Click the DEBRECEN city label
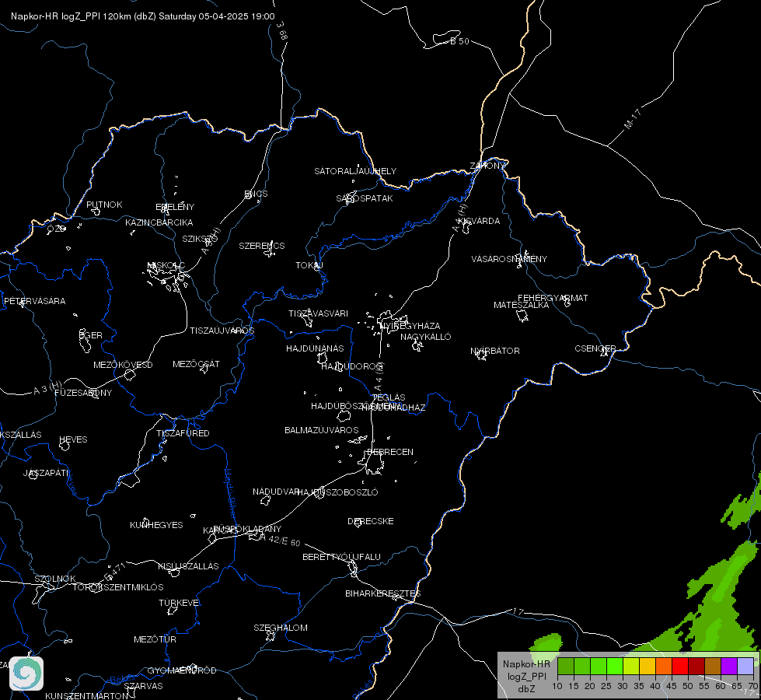 (389, 452)
